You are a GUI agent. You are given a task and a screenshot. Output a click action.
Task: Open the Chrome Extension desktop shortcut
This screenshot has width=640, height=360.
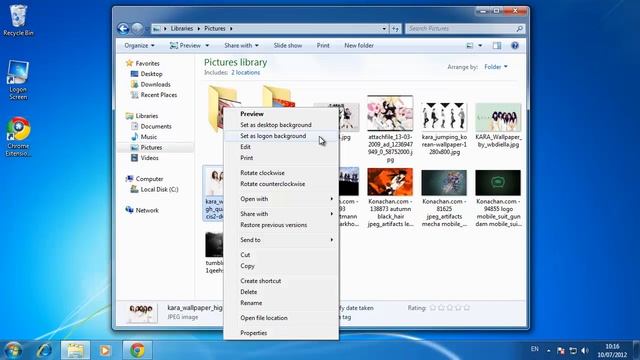(x=18, y=137)
